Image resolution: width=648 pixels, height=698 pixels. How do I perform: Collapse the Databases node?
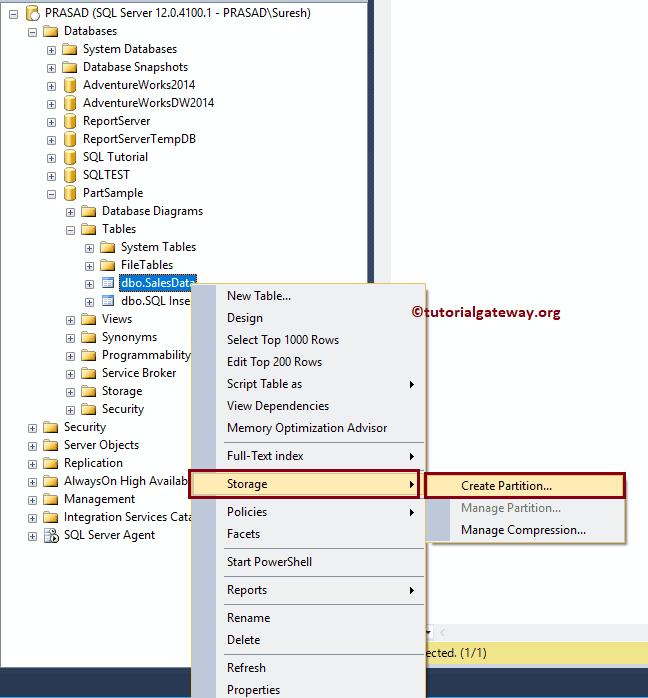point(32,32)
